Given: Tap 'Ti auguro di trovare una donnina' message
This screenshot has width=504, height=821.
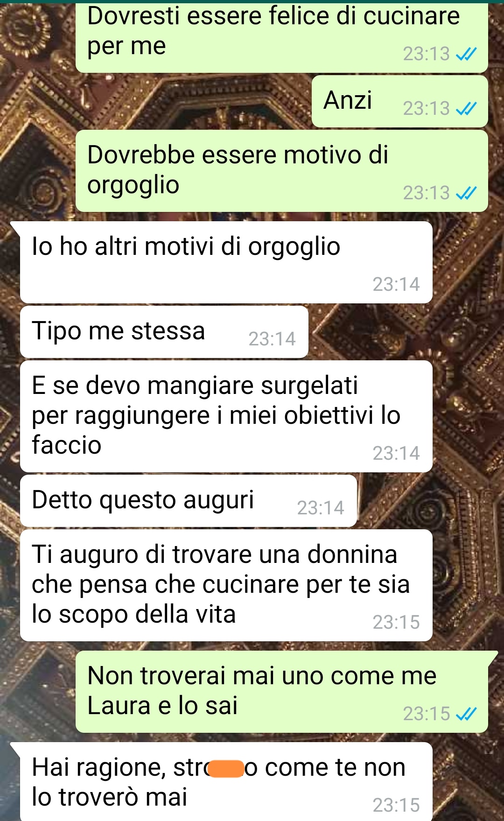Looking at the screenshot, I should (x=226, y=585).
